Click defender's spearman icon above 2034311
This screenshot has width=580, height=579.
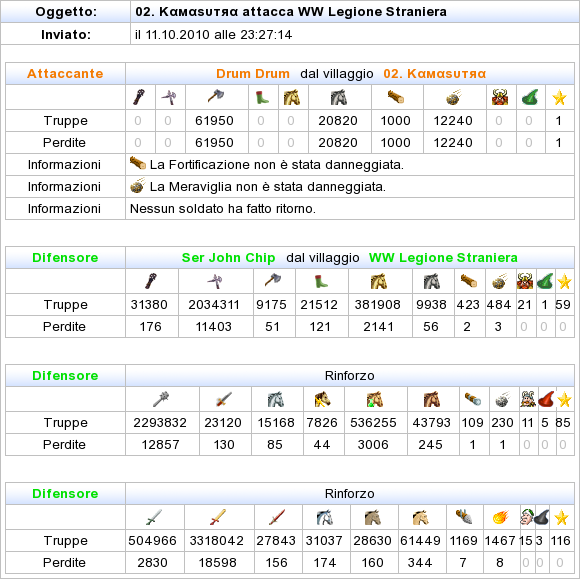point(215,281)
